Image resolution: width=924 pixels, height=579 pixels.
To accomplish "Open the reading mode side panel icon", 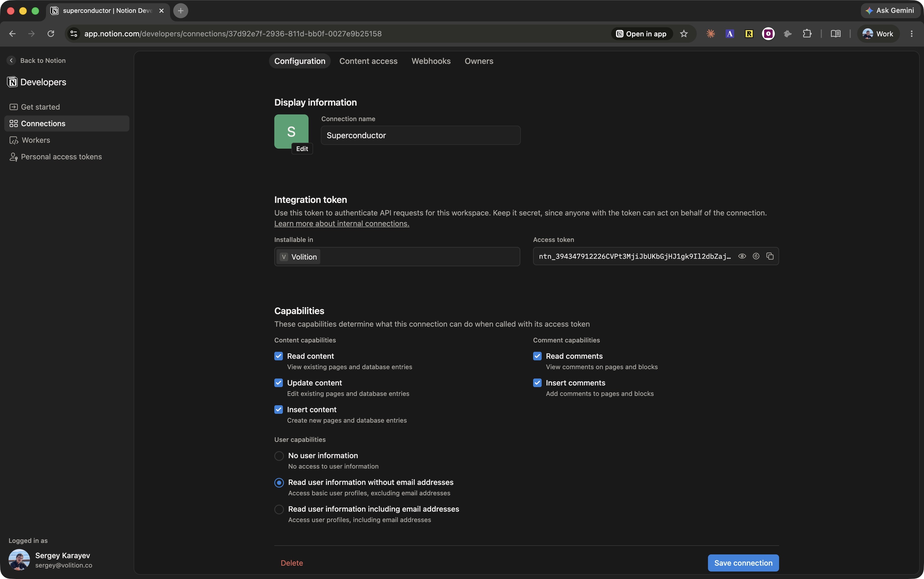I will [836, 34].
